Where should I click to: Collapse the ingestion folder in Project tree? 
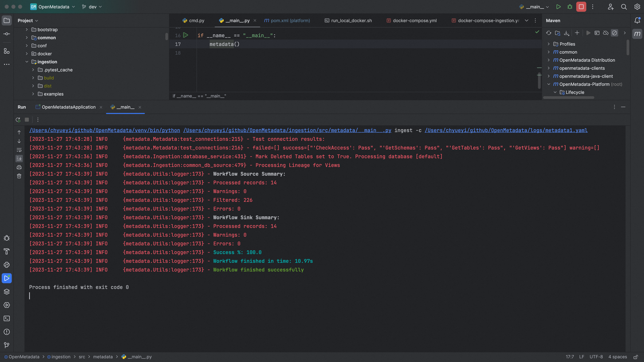(x=27, y=62)
